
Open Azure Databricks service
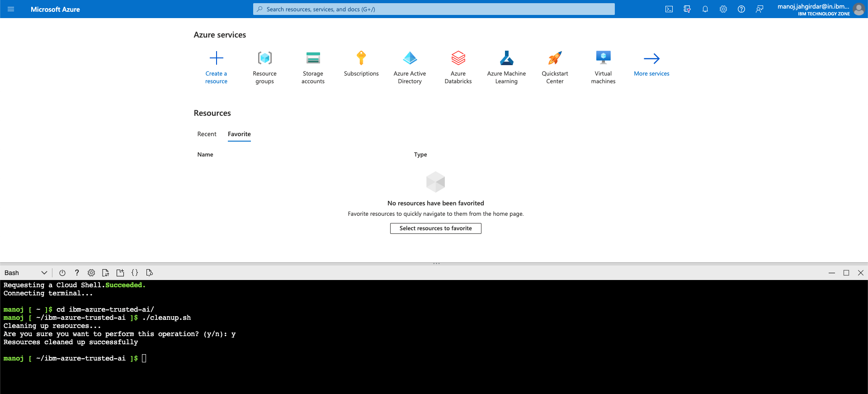458,68
